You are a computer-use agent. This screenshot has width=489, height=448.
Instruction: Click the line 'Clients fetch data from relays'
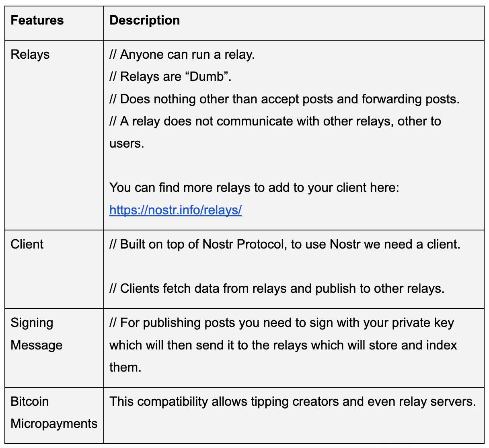(277, 288)
